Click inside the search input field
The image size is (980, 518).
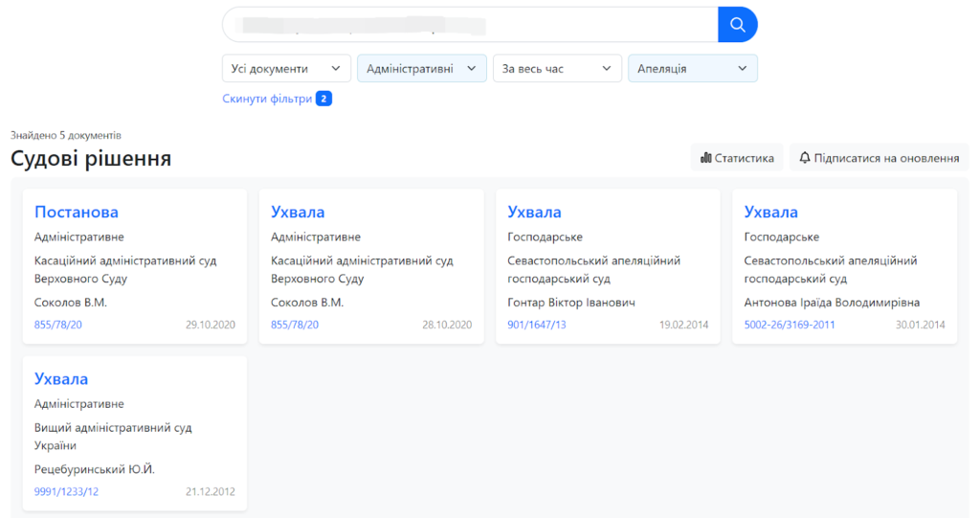[469, 25]
